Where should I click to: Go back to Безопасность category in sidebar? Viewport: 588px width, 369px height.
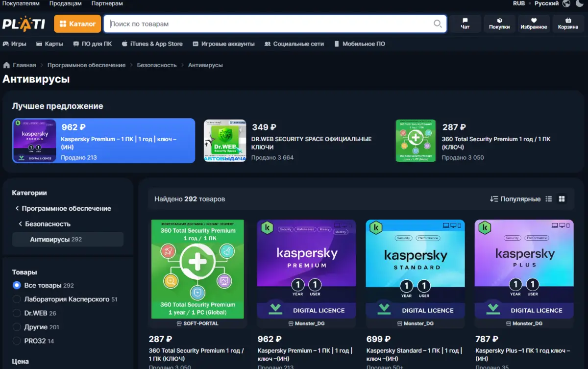45,224
